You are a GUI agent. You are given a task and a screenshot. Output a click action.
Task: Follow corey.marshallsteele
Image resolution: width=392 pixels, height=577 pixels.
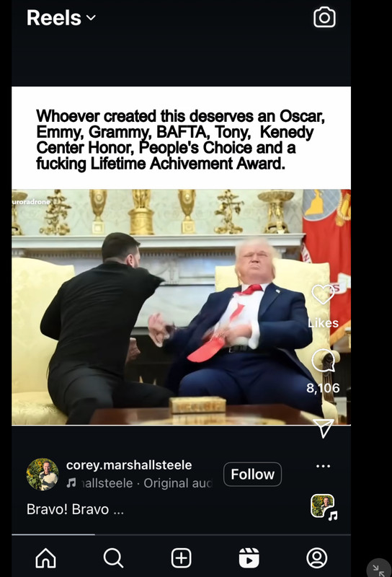tap(253, 475)
